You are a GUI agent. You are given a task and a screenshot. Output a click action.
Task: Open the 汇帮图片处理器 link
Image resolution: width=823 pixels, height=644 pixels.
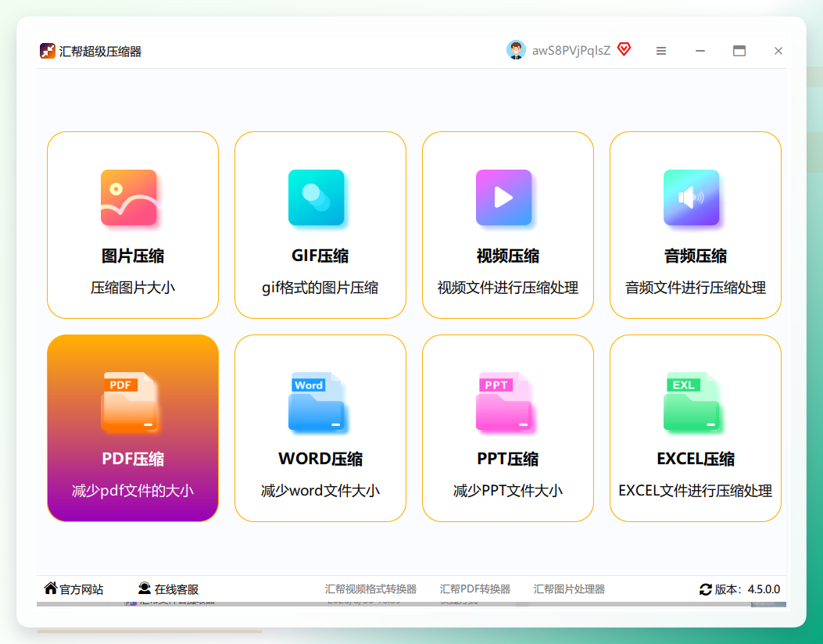pos(569,589)
